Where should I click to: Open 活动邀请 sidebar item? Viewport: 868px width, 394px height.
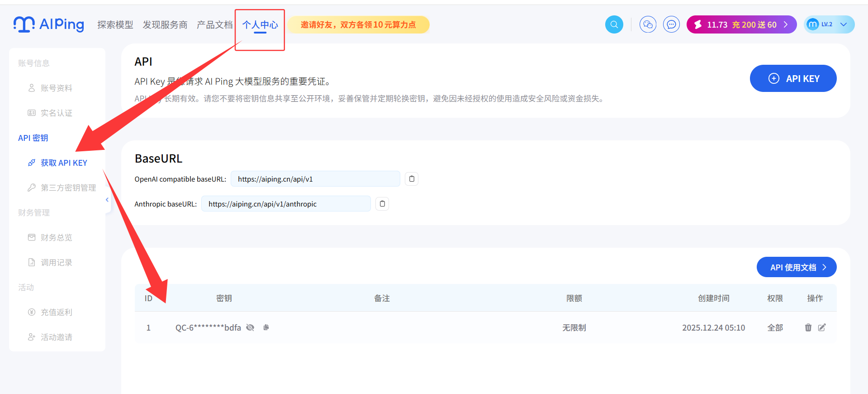(x=57, y=337)
